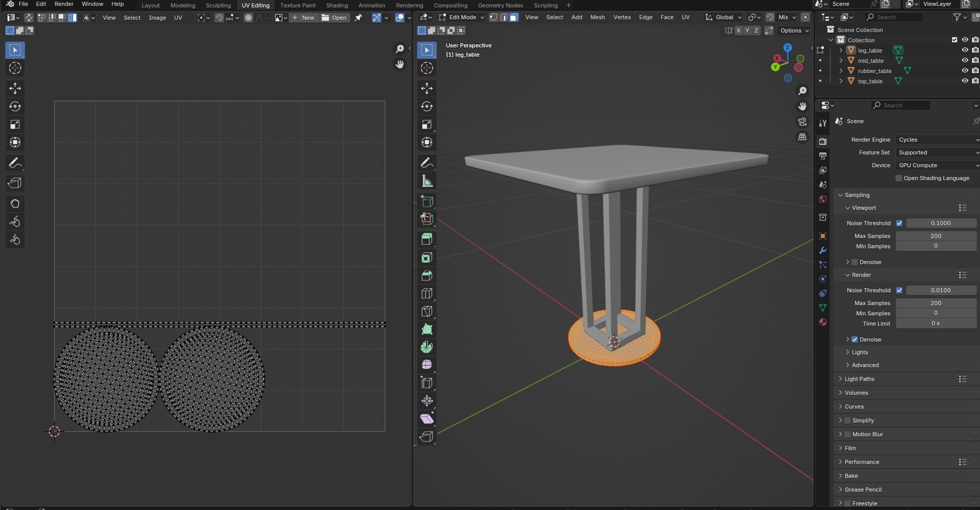This screenshot has width=980, height=510.
Task: Hide leg_table in viewport
Action: click(965, 50)
